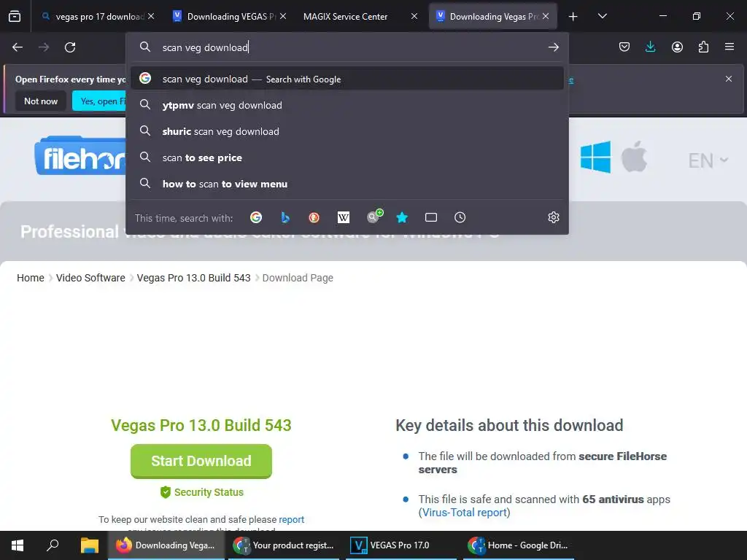
Task: Click the address bar search field
Action: (x=348, y=47)
